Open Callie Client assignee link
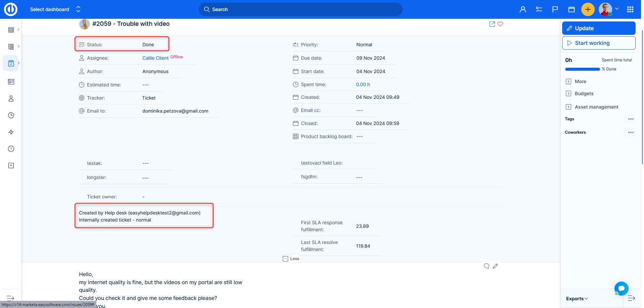This screenshot has height=308, width=644. 155,58
